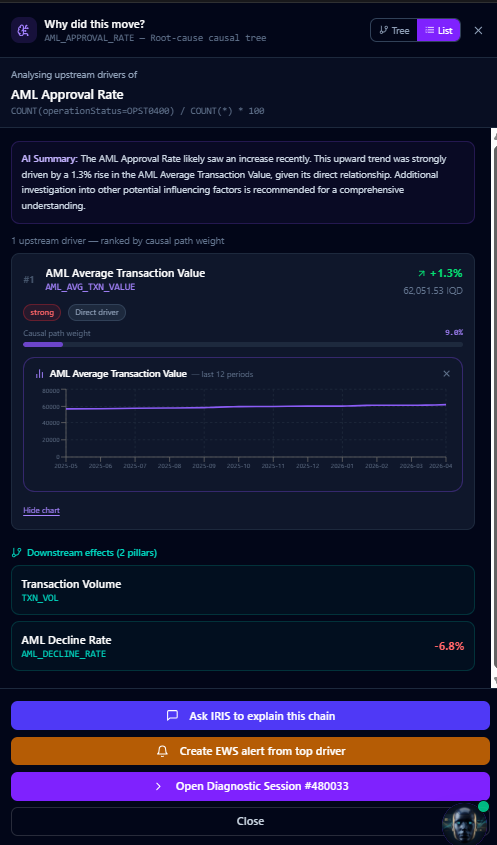Click the Close button at bottom
This screenshot has width=497, height=845.
pyautogui.click(x=250, y=821)
